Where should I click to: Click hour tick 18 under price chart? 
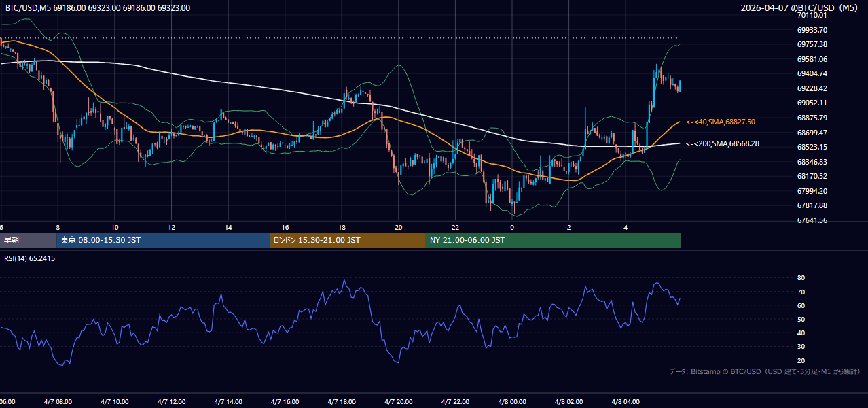[x=342, y=227]
